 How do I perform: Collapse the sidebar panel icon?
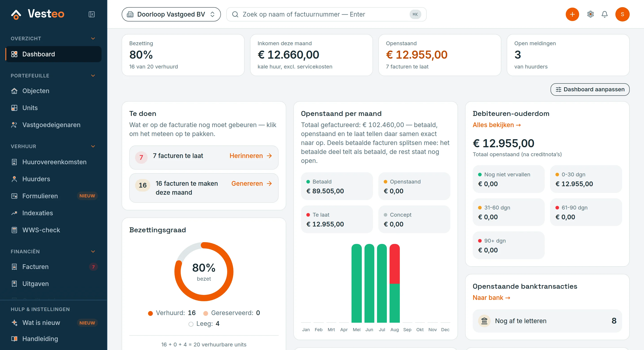click(x=91, y=14)
